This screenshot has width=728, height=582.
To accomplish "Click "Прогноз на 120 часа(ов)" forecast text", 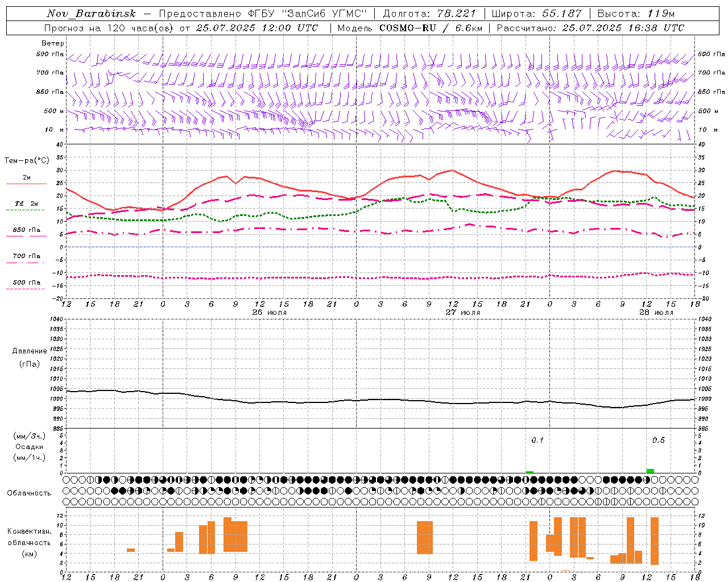I will pyautogui.click(x=109, y=28).
